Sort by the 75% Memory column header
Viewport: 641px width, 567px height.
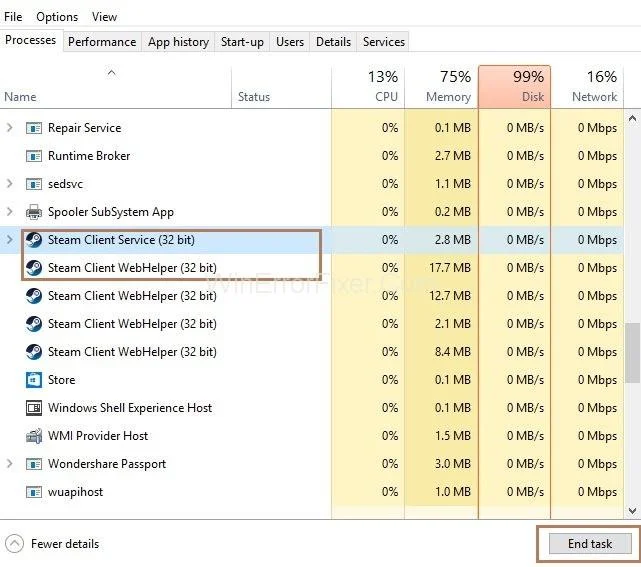(x=441, y=88)
